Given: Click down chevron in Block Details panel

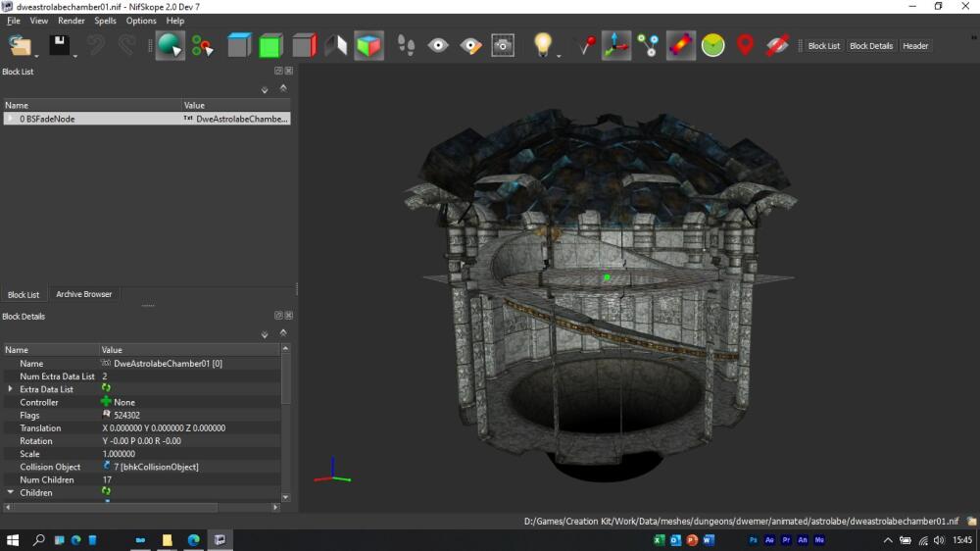Looking at the screenshot, I should pos(265,334).
